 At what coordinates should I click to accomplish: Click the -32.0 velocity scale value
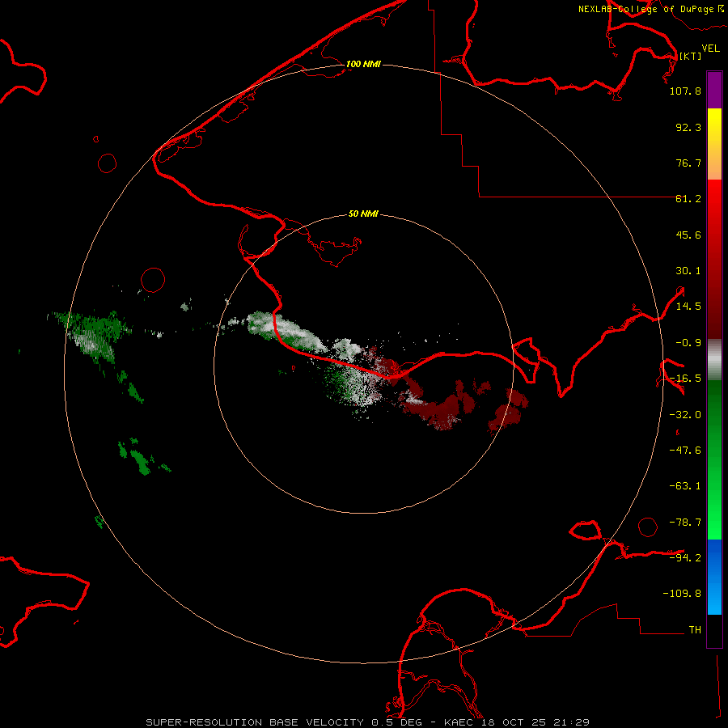[685, 415]
